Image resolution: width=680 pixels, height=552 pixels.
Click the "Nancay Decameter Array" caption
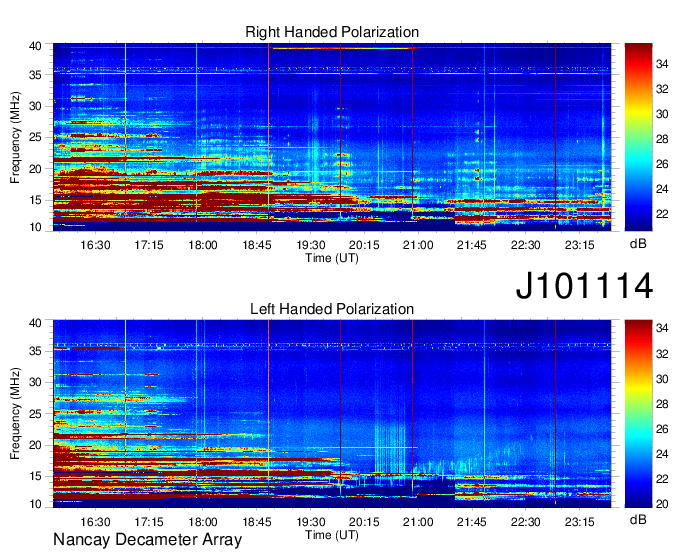147,540
